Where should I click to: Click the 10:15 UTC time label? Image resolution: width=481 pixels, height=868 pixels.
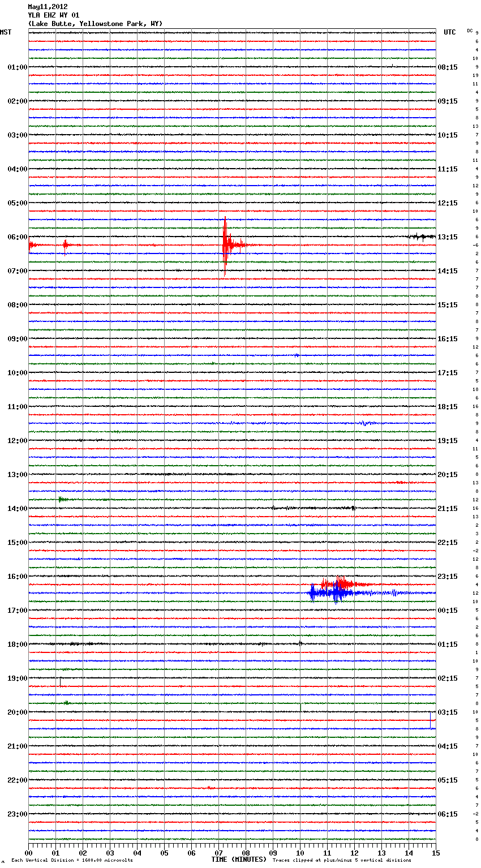[448, 135]
